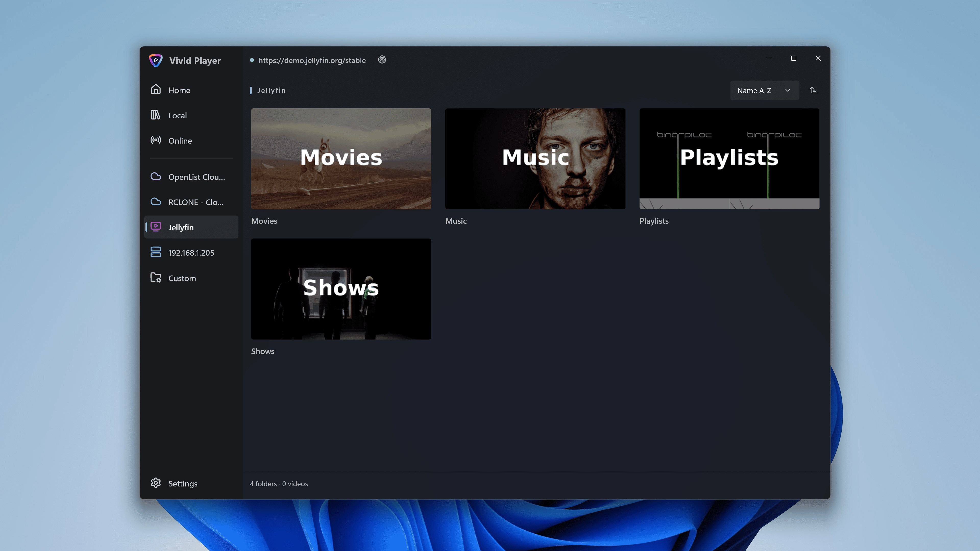Open the Local library section
980x551 pixels.
[191, 115]
